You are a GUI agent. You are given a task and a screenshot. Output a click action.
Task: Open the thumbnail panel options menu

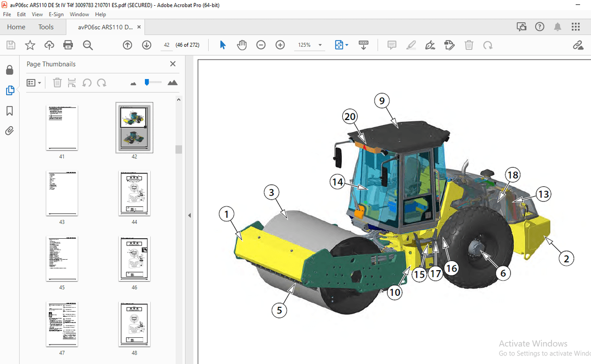(33, 82)
